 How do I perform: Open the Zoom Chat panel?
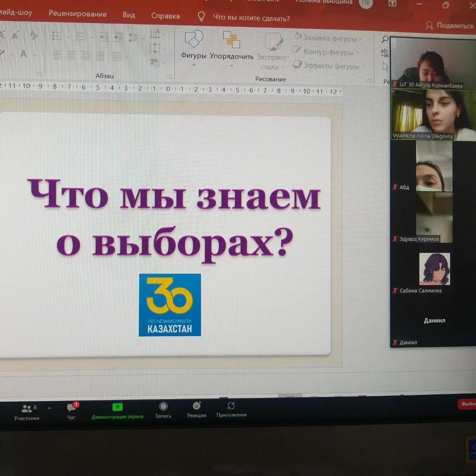coord(71,410)
